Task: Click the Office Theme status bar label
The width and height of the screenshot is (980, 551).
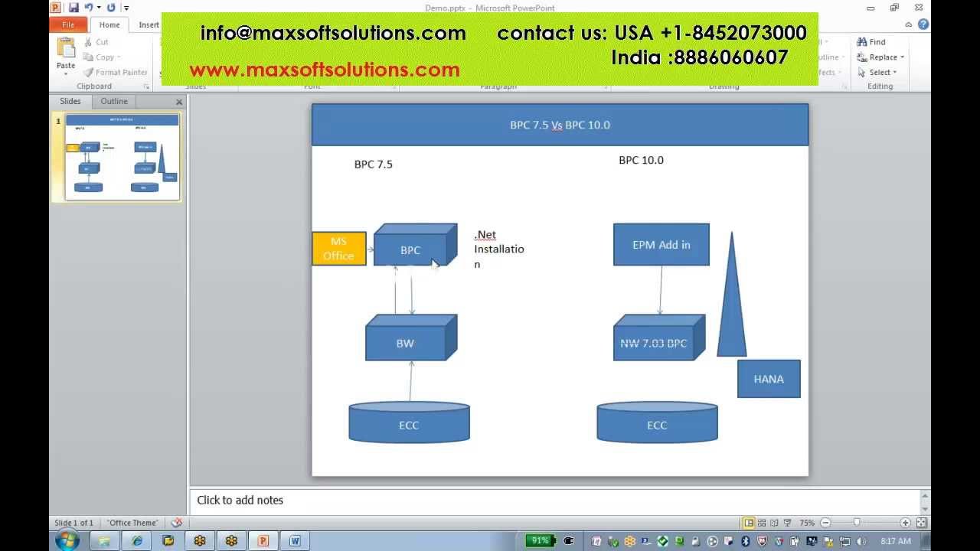Action: click(132, 523)
